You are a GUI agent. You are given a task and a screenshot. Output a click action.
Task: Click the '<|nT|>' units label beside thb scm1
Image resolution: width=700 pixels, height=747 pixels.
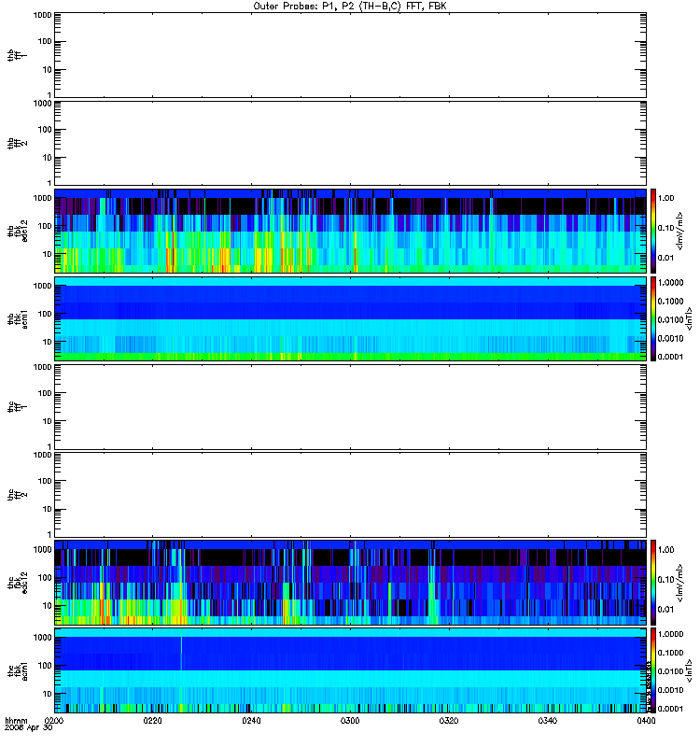point(688,318)
